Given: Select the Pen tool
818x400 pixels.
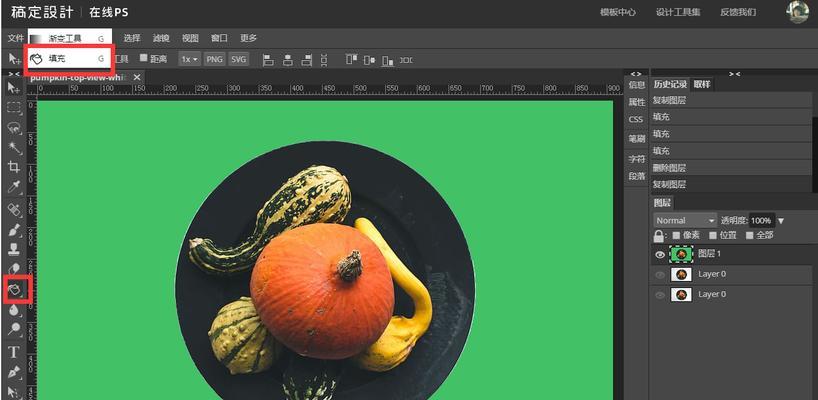Looking at the screenshot, I should (x=14, y=372).
